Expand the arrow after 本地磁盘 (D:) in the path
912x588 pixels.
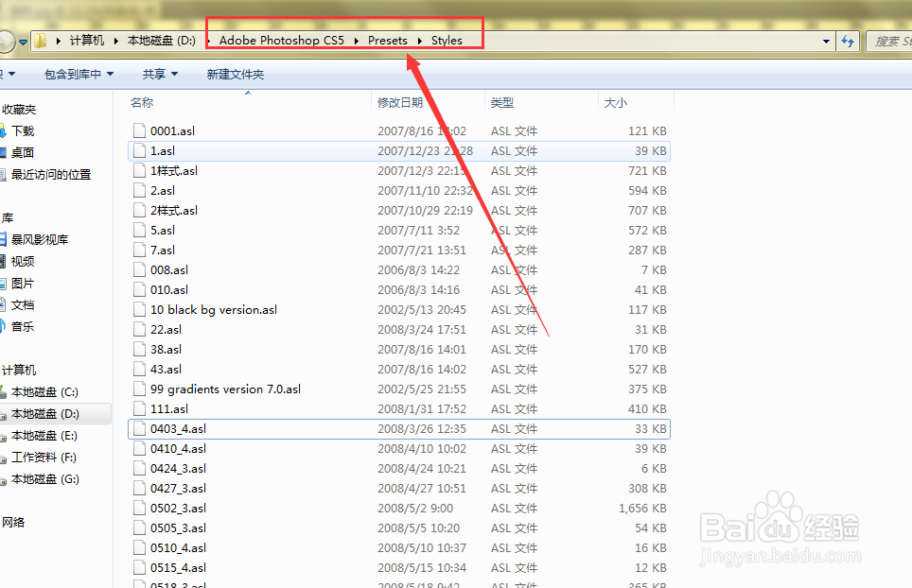coord(208,41)
